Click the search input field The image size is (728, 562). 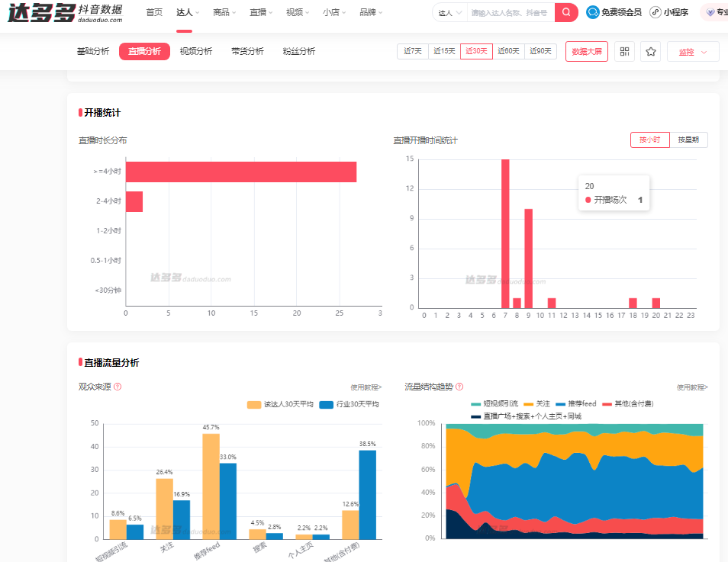click(510, 13)
